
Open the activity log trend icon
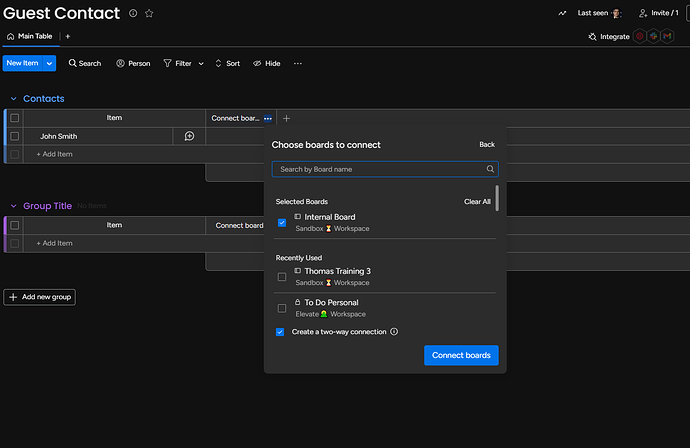click(562, 13)
